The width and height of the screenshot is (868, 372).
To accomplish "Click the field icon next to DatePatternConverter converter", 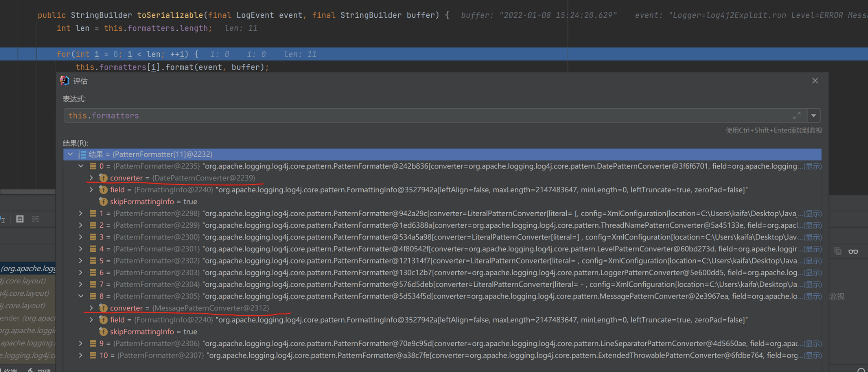I will (x=103, y=178).
